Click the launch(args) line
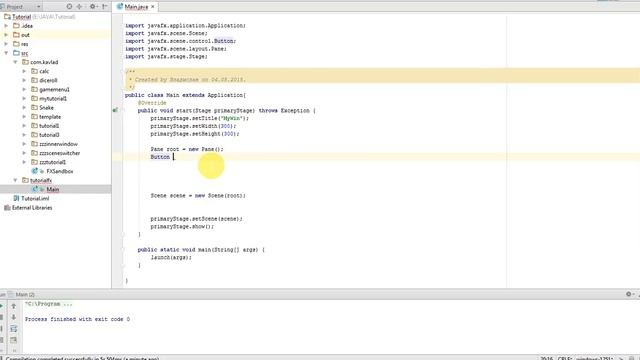 pyautogui.click(x=171, y=258)
